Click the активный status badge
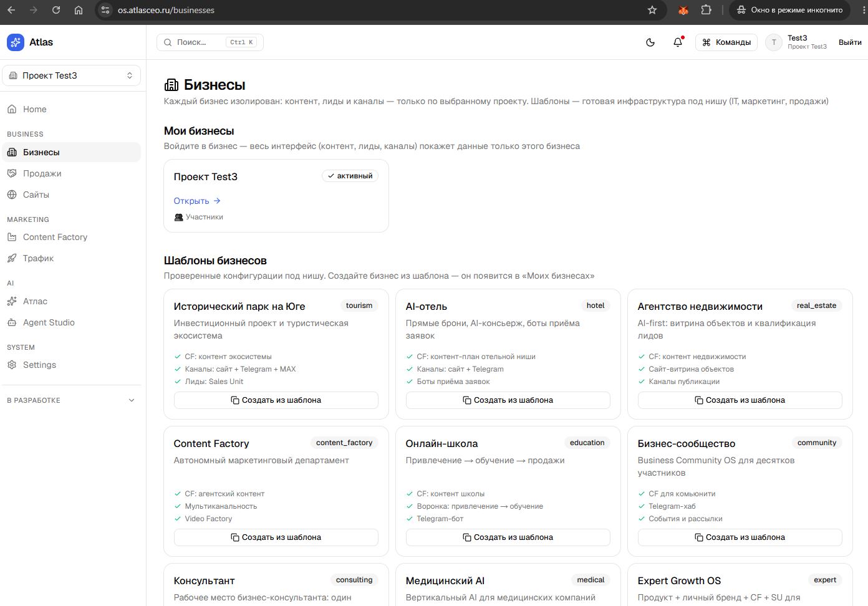Viewport: 868px width, 606px height. 350,176
